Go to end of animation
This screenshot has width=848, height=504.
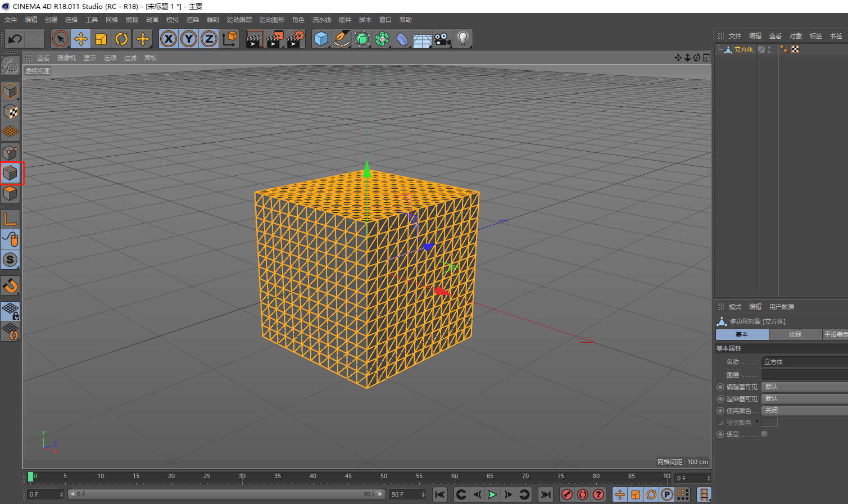pos(545,494)
